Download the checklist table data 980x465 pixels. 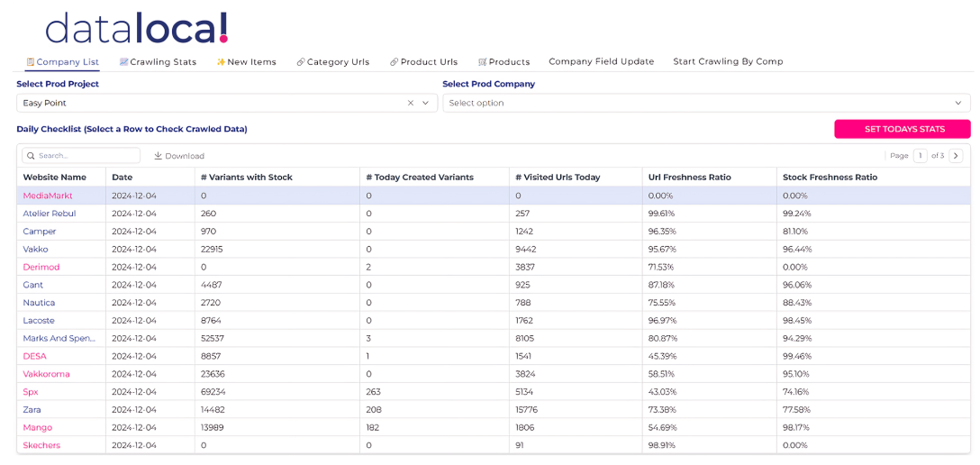[179, 156]
